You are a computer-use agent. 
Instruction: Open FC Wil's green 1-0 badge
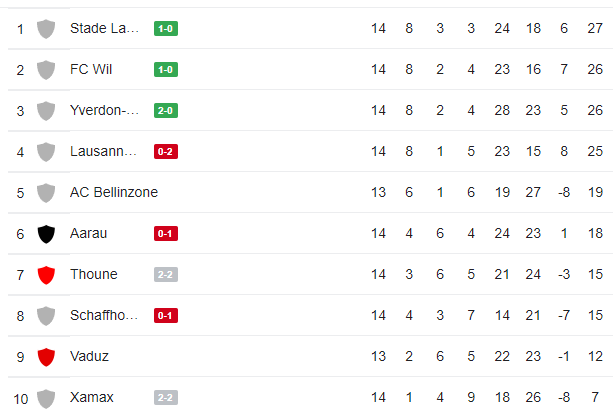pyautogui.click(x=166, y=70)
